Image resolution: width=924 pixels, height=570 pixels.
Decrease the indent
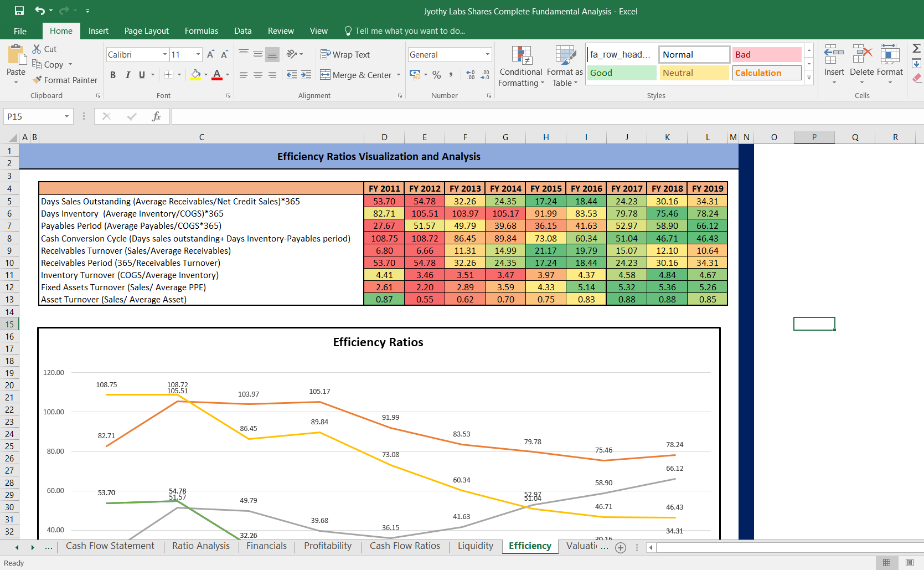[291, 74]
